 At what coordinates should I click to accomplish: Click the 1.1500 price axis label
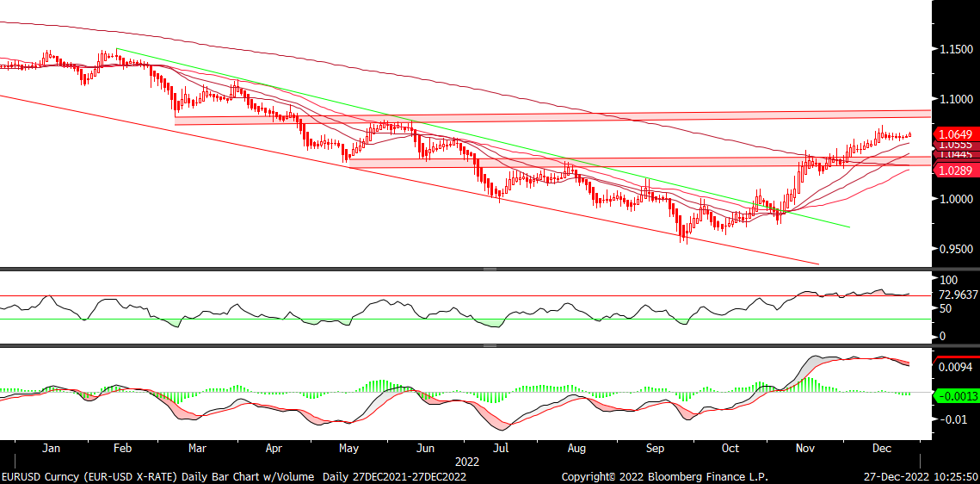point(956,49)
